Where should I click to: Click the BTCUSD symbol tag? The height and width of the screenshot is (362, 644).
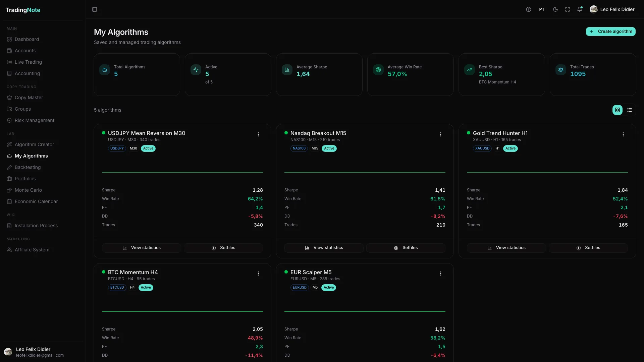(117, 288)
